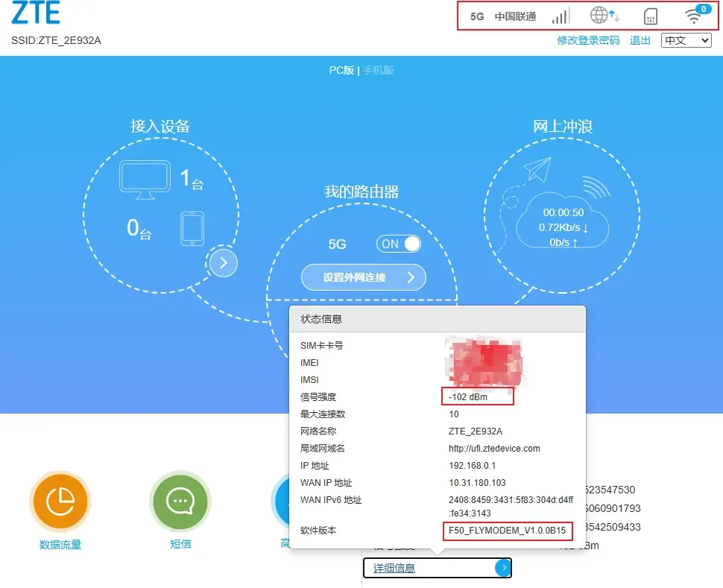Screen dimensions: 723x588
Task: Click the ZTE logo
Action: pos(36,14)
